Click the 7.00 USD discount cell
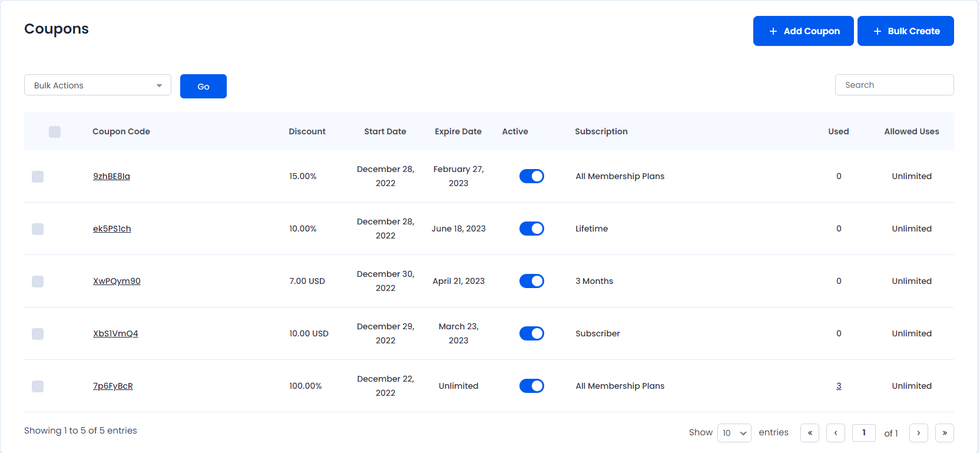The width and height of the screenshot is (980, 453). pyautogui.click(x=307, y=281)
